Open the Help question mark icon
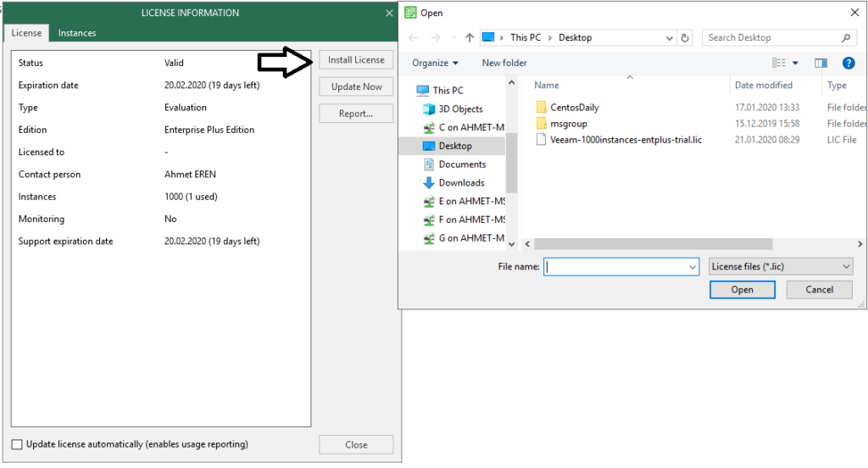Image resolution: width=868 pixels, height=468 pixels. 848,63
